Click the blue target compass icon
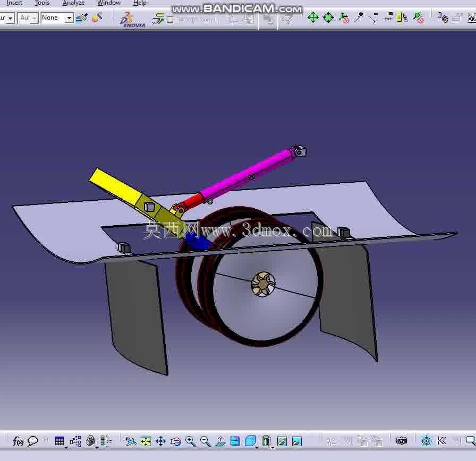The height and width of the screenshot is (461, 476). tap(427, 441)
